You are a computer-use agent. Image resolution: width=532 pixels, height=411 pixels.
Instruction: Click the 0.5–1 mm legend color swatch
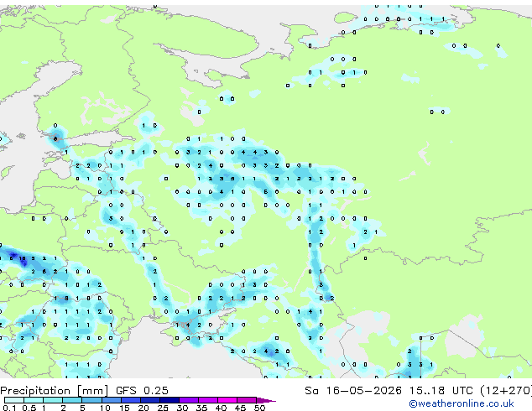pos(34,400)
